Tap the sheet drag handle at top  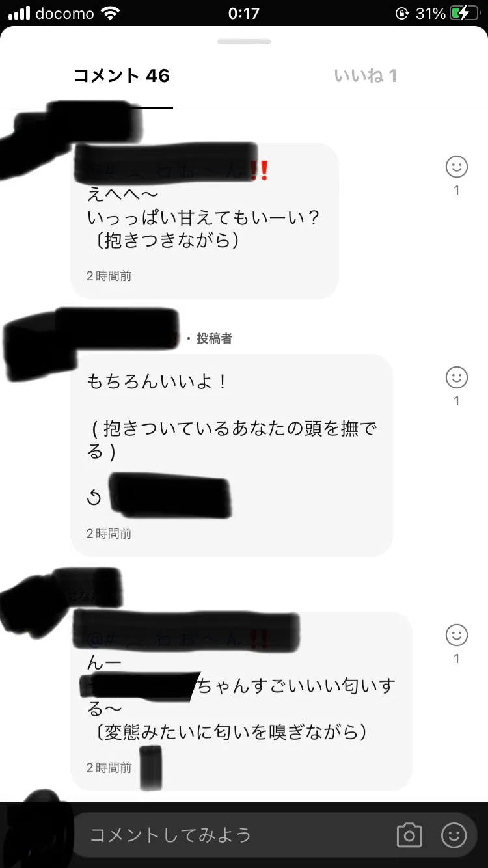pyautogui.click(x=244, y=42)
